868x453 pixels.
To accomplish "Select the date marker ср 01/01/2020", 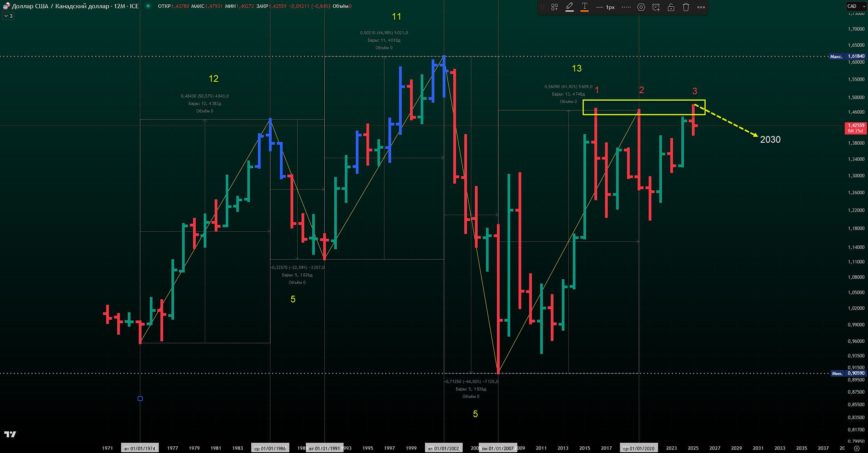I will (639, 448).
